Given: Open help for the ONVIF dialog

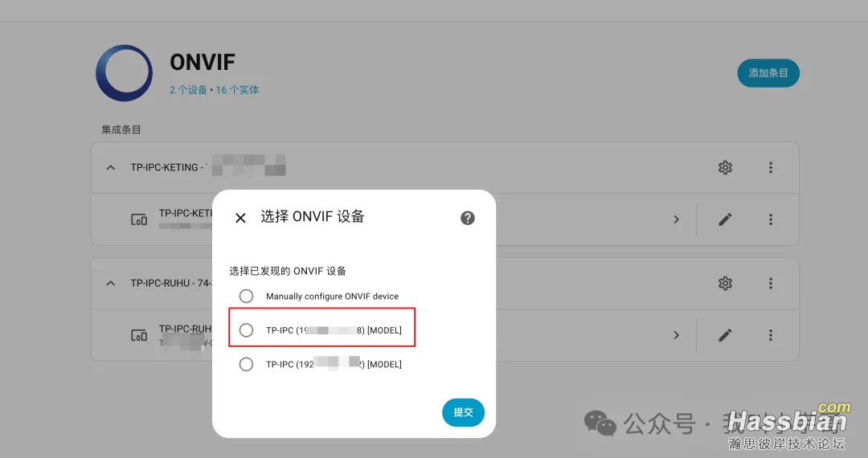Looking at the screenshot, I should tap(468, 218).
